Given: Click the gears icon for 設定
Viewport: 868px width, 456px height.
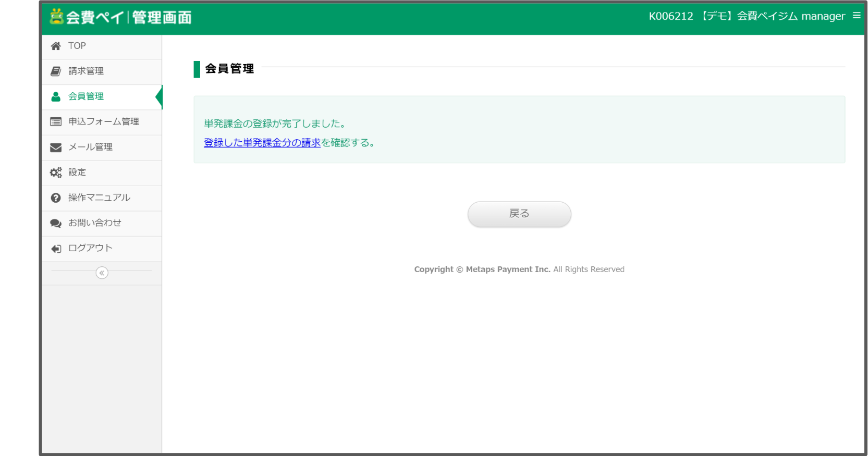Looking at the screenshot, I should [x=56, y=172].
